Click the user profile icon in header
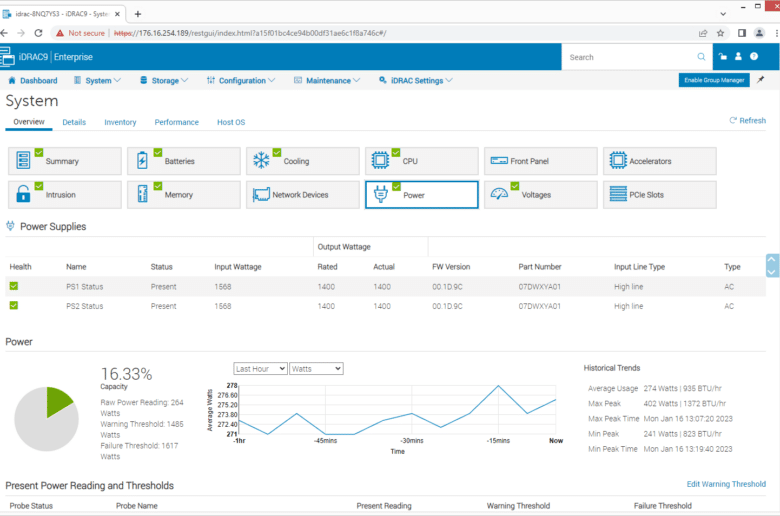The image size is (780, 516). coord(738,56)
